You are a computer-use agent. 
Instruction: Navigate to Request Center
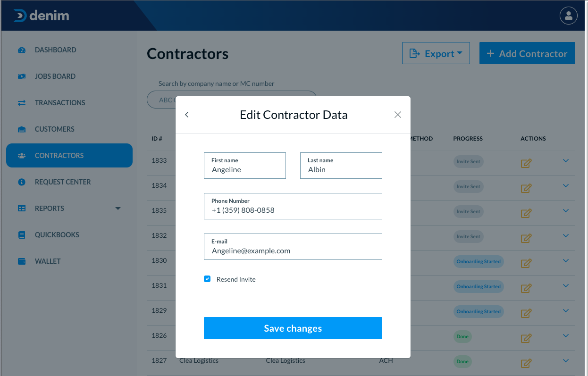coord(62,182)
